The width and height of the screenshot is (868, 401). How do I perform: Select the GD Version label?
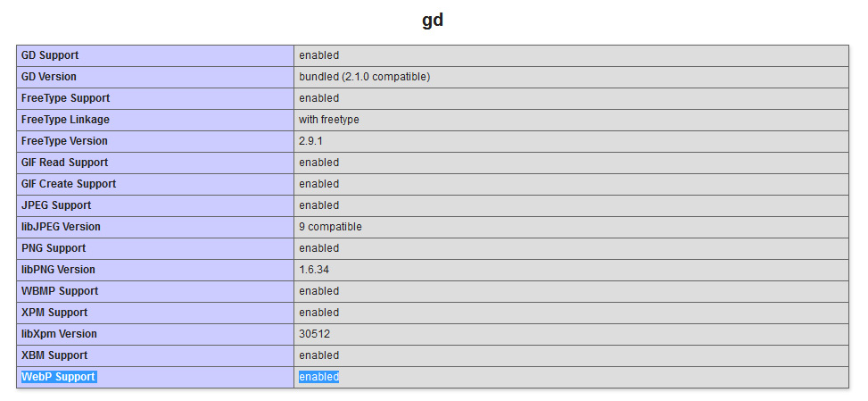click(x=49, y=77)
